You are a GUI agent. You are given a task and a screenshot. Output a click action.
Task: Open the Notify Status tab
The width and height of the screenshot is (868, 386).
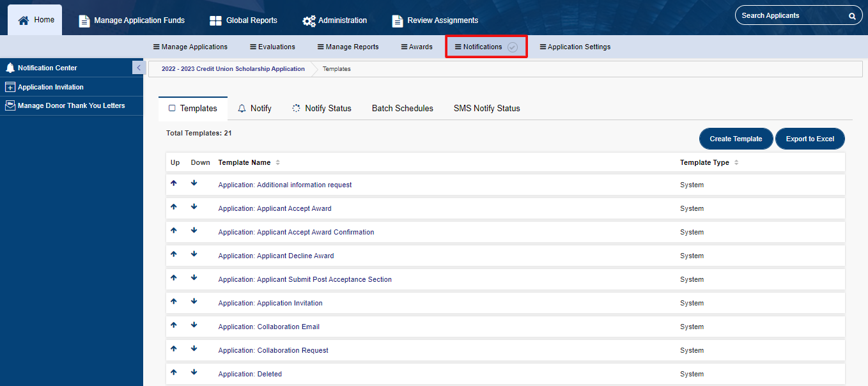tap(322, 109)
